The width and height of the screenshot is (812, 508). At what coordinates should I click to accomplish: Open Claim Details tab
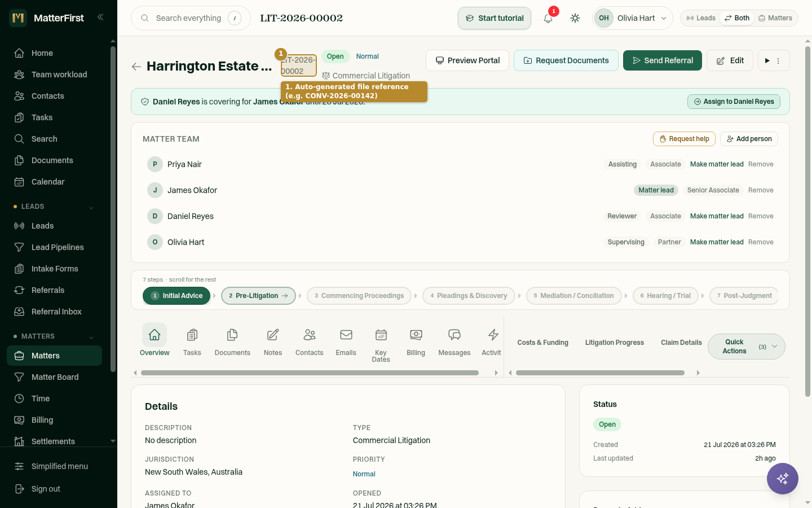(681, 343)
